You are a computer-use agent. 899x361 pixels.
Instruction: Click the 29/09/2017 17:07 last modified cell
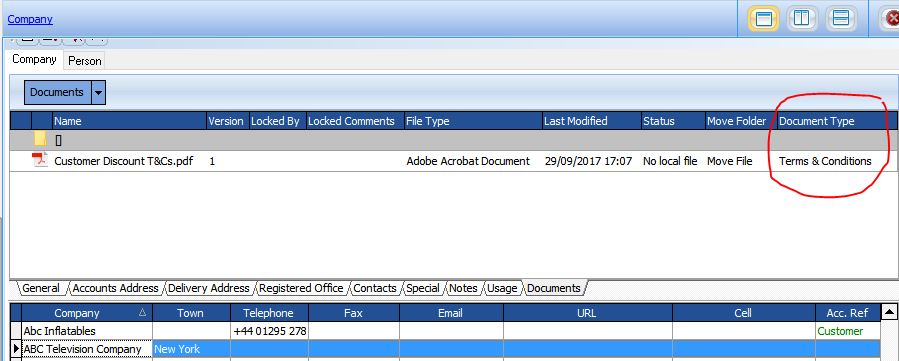(x=588, y=161)
